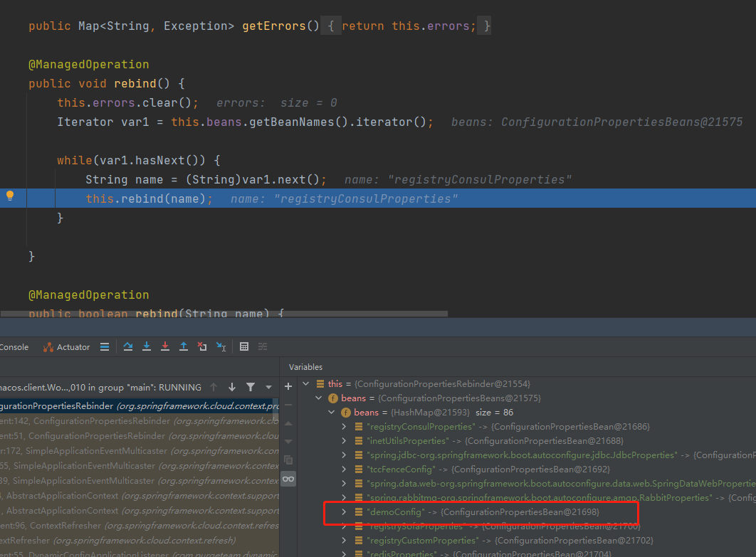Switch to the Console tab
756x557 pixels.
coord(14,347)
